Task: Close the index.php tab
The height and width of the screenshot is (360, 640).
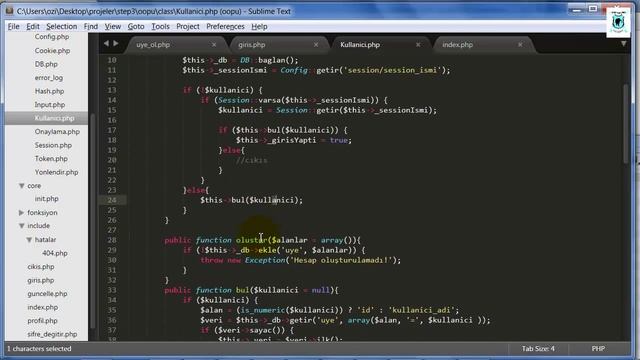Action: coord(520,44)
